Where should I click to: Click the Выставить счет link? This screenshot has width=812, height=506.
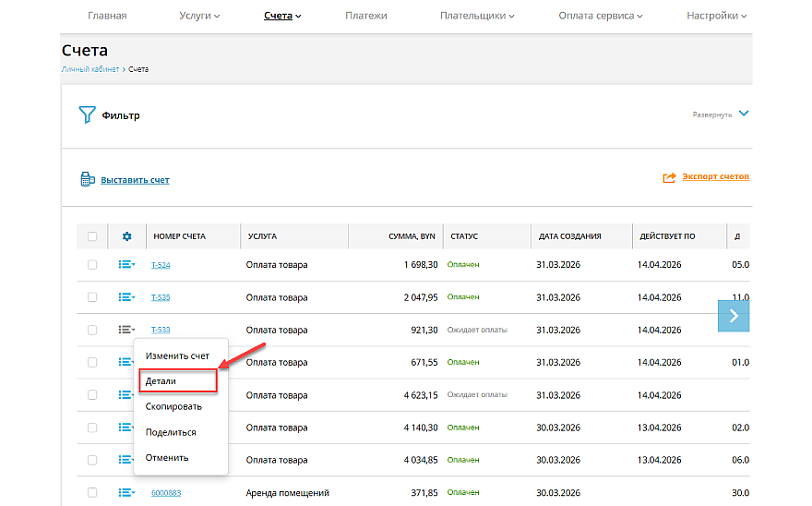(135, 180)
